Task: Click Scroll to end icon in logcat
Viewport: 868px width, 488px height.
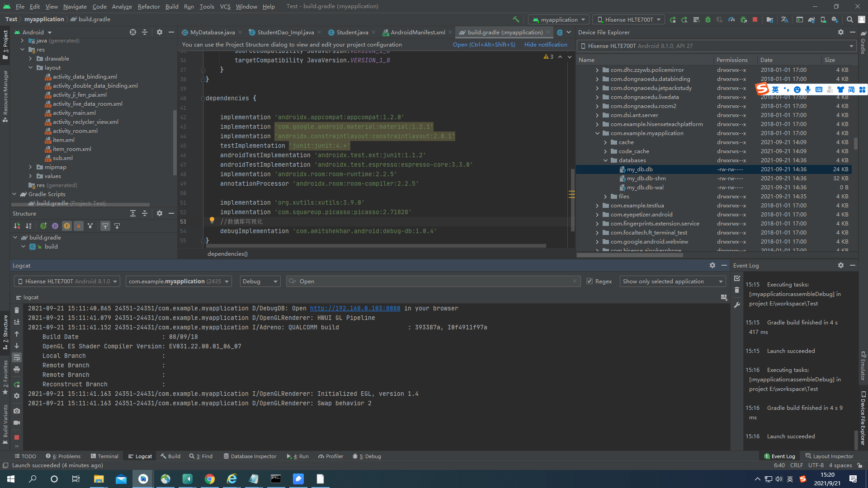Action: [17, 322]
